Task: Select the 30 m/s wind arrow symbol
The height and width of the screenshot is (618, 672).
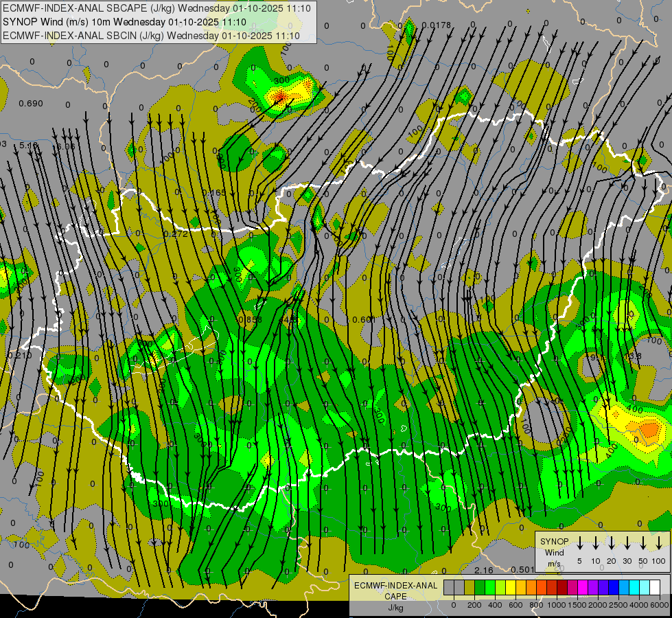Action: [627, 543]
